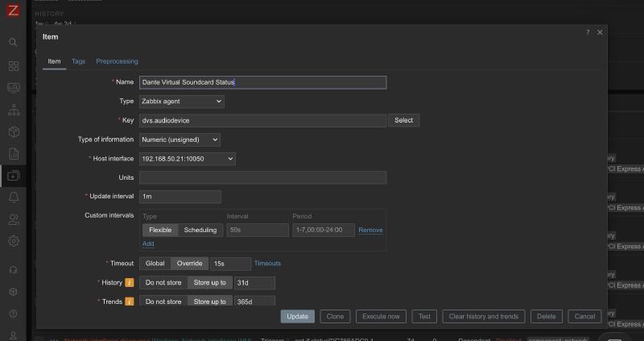The height and width of the screenshot is (341, 644).
Task: Choose Store up to for Trends
Action: [210, 301]
